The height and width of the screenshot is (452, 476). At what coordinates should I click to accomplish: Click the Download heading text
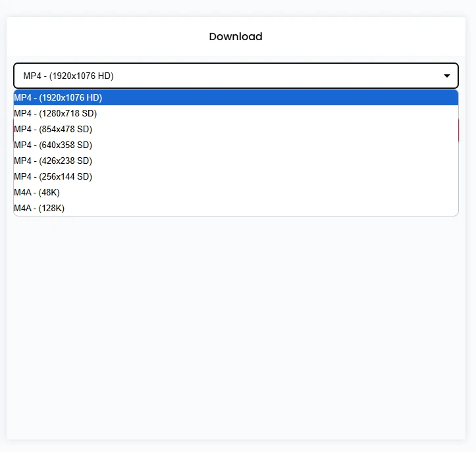tap(236, 37)
